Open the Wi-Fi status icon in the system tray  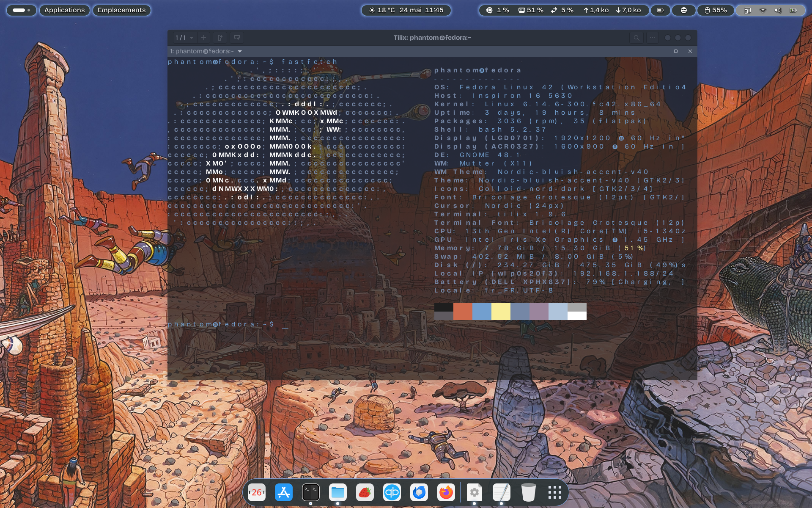tap(763, 10)
